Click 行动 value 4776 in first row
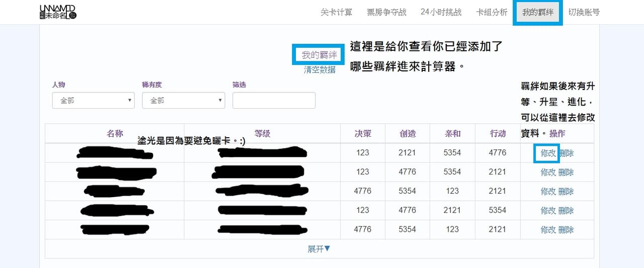Viewport: 644px width, 268px height. [x=497, y=152]
